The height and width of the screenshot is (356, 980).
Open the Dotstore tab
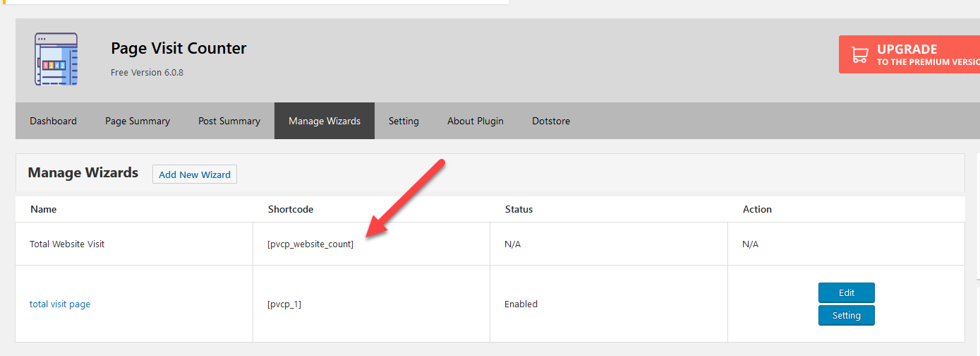point(551,121)
